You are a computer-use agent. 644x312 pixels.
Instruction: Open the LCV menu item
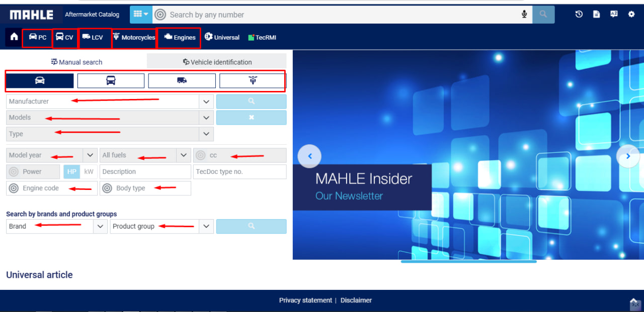click(93, 37)
